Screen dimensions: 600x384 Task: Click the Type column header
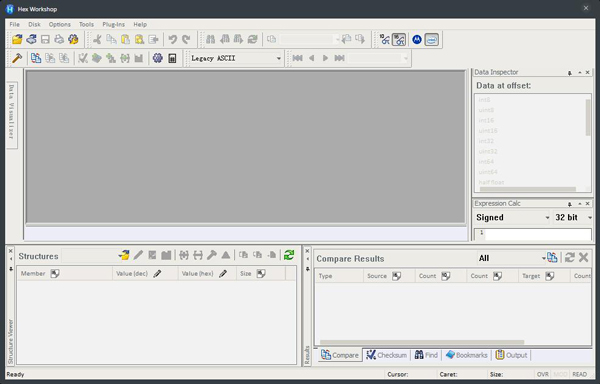(339, 276)
